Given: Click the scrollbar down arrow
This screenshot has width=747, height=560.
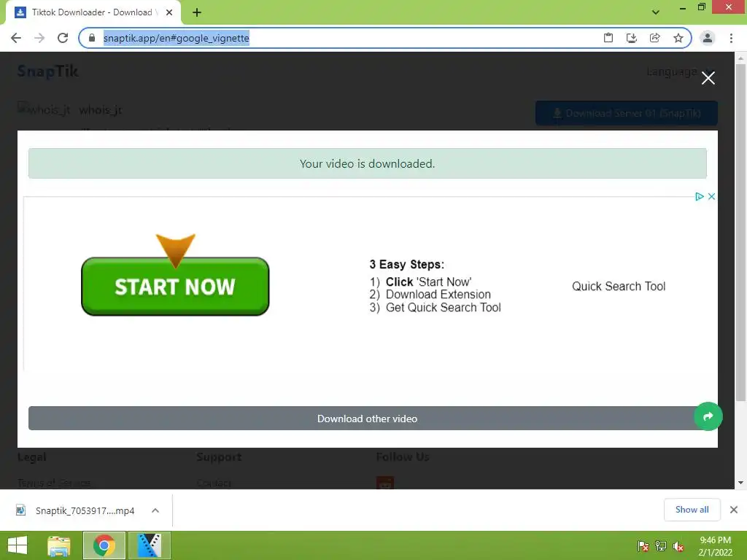Looking at the screenshot, I should [x=740, y=483].
